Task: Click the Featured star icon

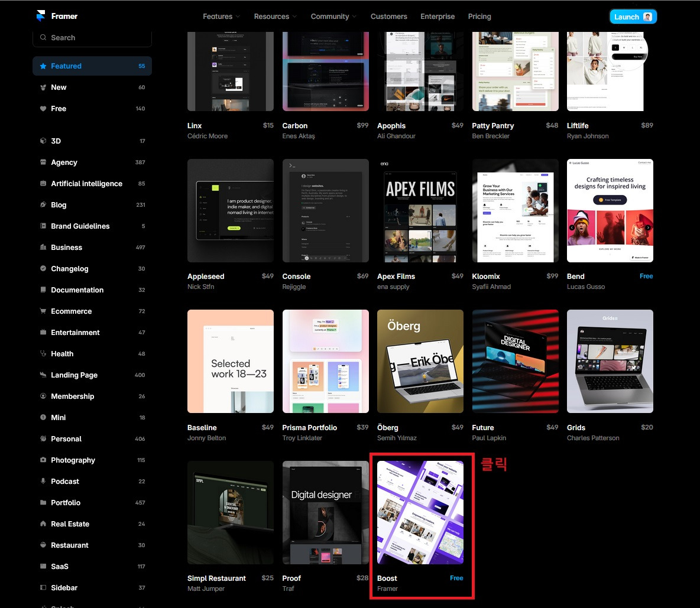Action: pyautogui.click(x=43, y=66)
